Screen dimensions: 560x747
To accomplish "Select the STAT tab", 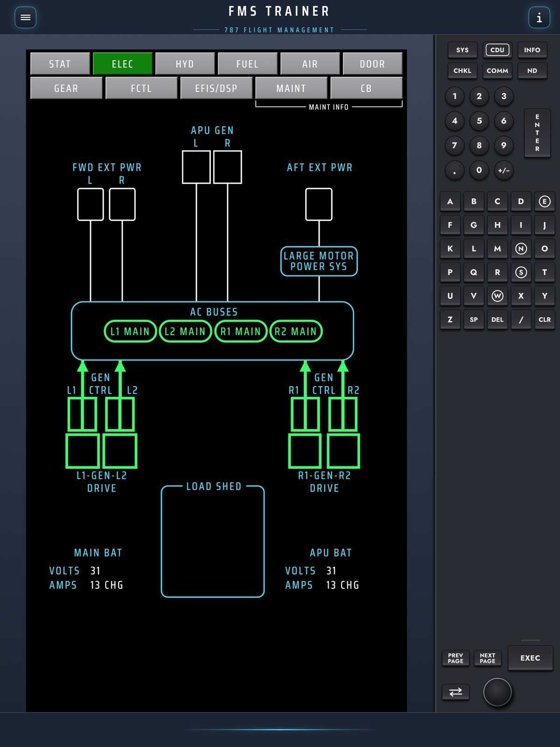I will tap(60, 64).
